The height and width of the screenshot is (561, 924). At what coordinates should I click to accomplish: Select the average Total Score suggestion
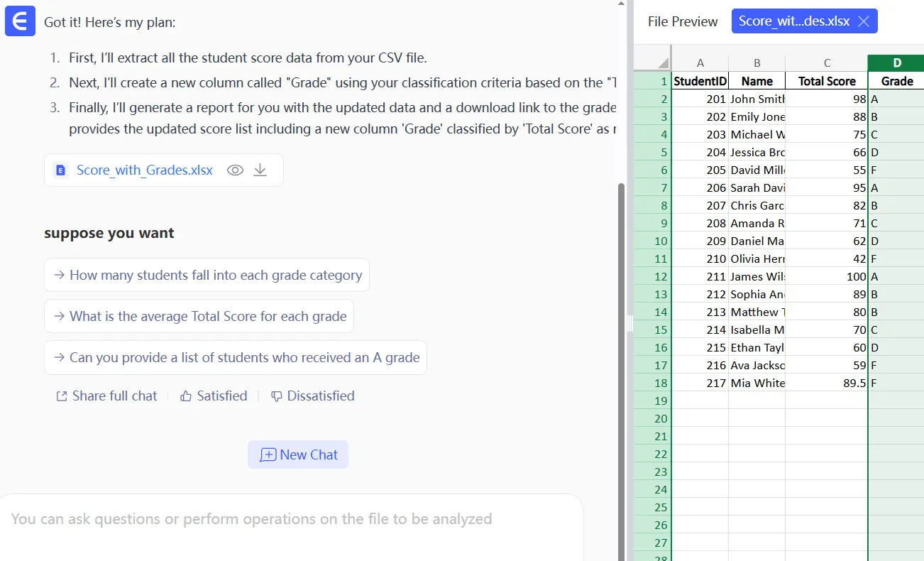199,317
